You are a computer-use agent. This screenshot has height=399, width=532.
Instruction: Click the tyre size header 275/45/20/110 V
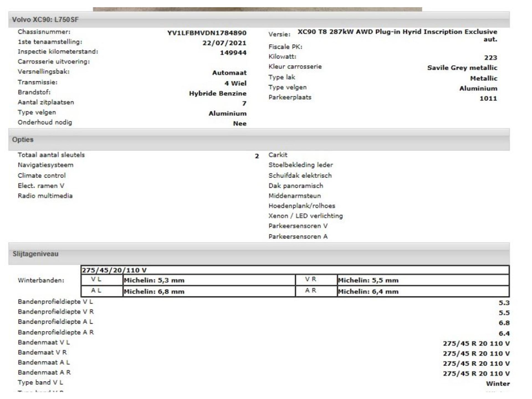click(295, 270)
